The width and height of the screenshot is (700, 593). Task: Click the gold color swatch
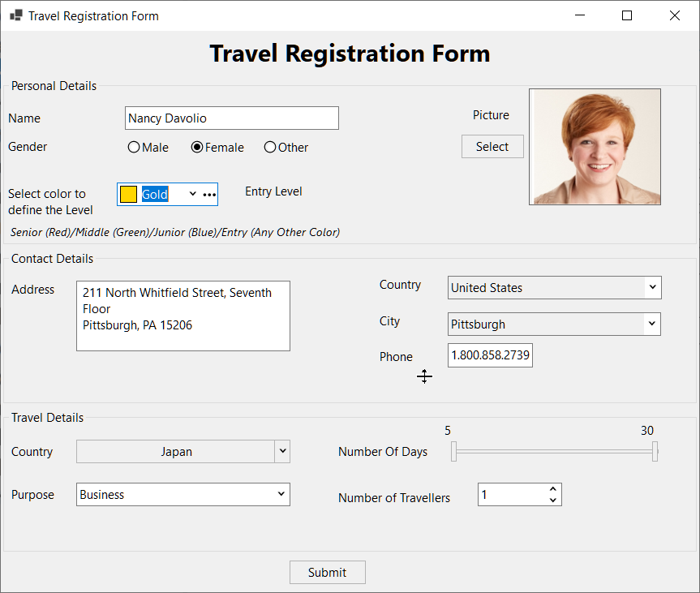pos(128,195)
